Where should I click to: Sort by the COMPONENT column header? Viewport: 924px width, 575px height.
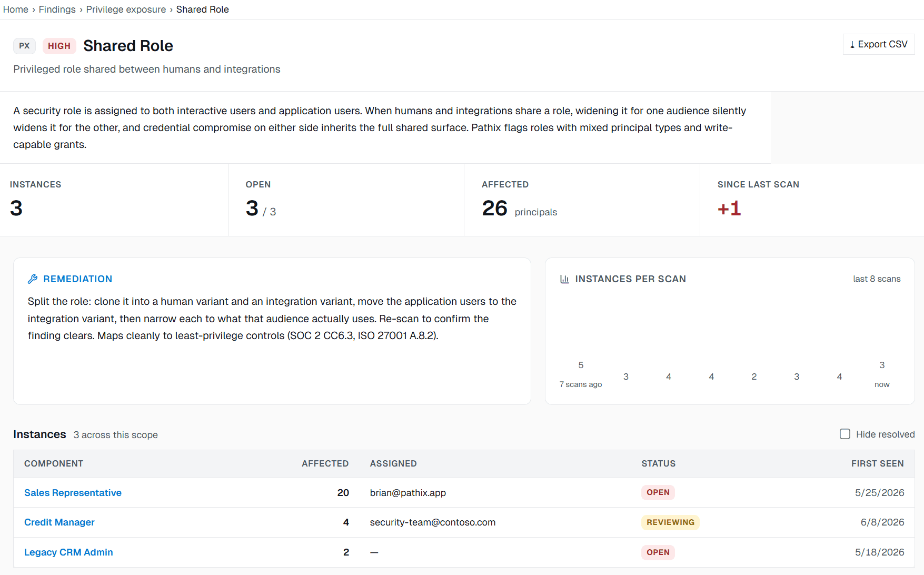[x=54, y=463]
